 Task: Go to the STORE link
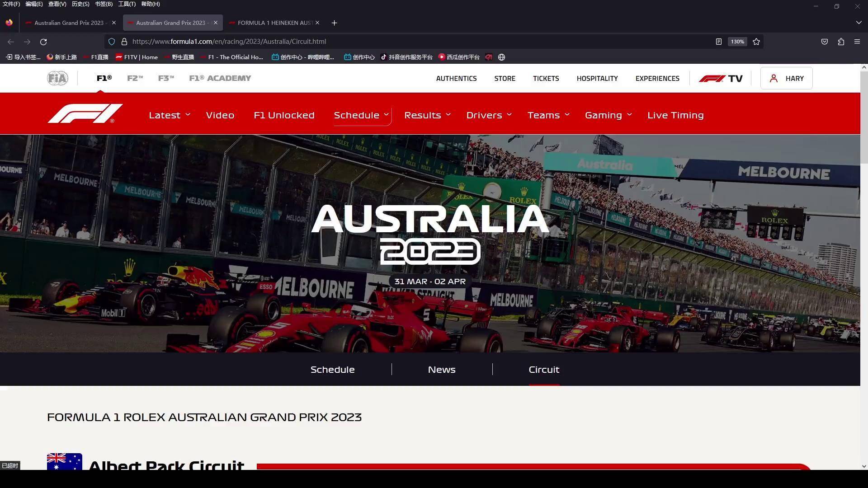505,79
